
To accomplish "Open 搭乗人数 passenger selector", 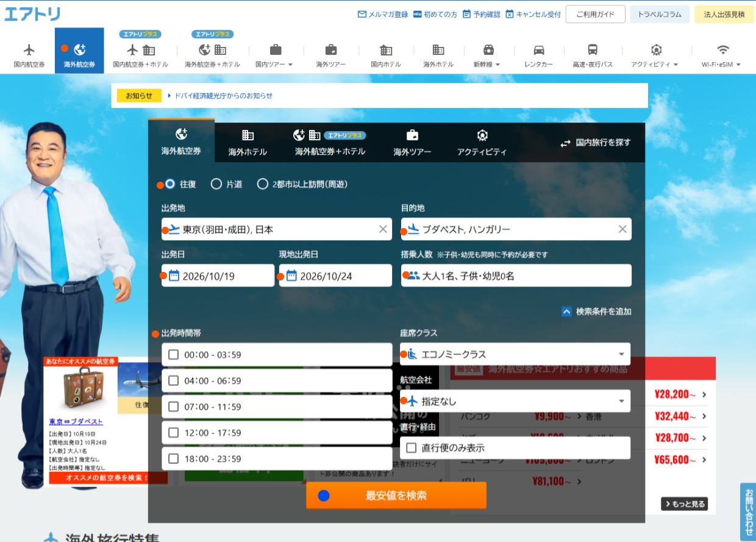I will coord(516,276).
